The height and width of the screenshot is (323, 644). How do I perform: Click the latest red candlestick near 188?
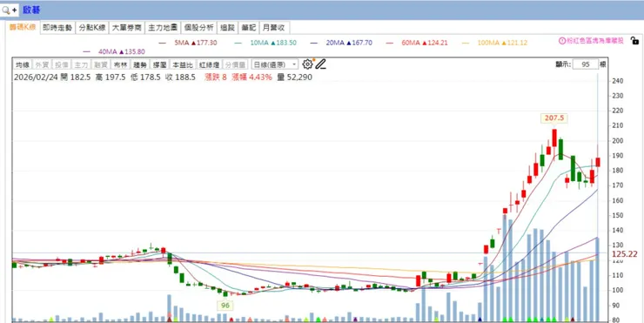598,162
